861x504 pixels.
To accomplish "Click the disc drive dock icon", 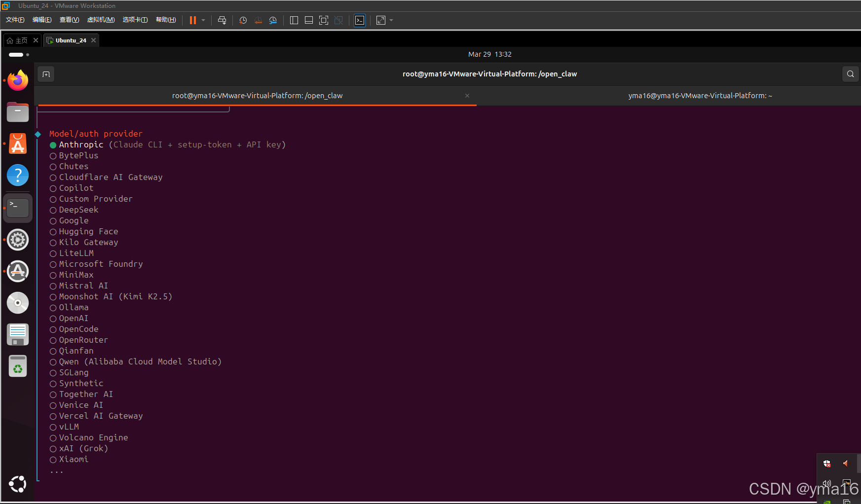I will (18, 303).
